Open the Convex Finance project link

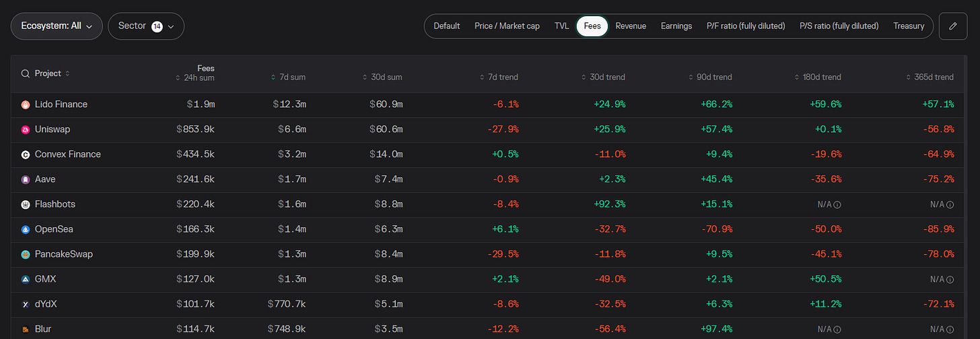68,154
